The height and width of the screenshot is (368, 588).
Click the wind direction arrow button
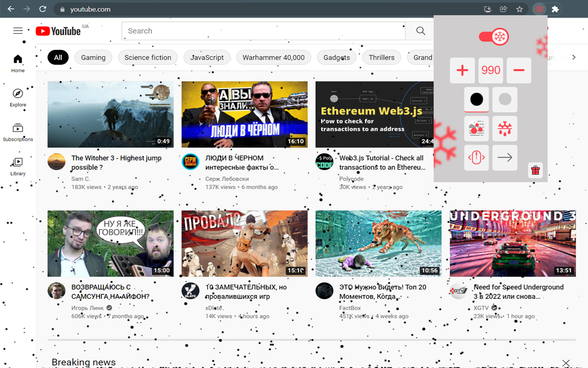click(505, 158)
